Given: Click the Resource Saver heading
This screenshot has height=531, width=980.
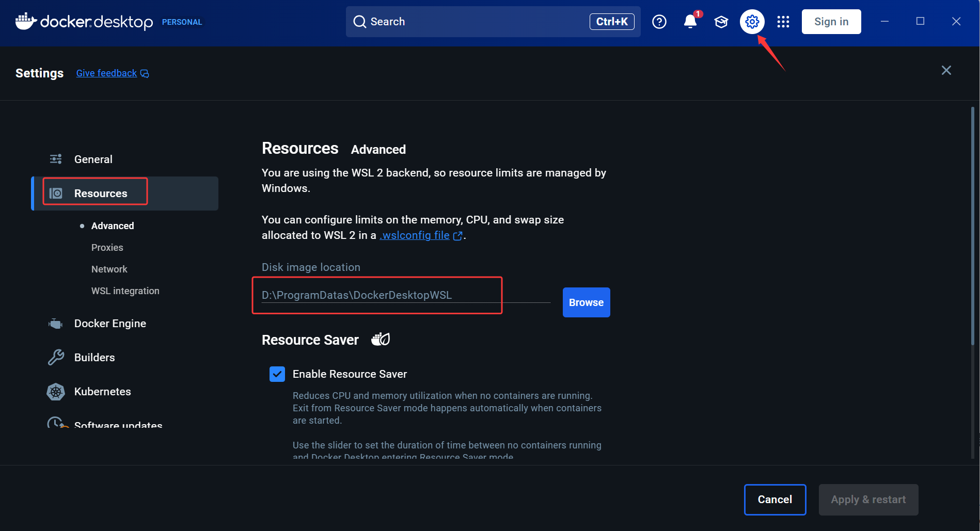Looking at the screenshot, I should coord(310,340).
